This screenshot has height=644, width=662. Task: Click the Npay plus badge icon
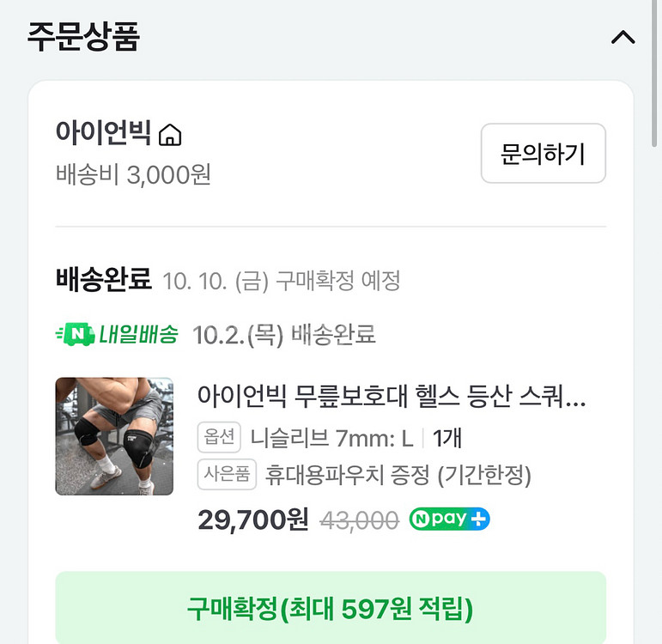click(x=449, y=519)
